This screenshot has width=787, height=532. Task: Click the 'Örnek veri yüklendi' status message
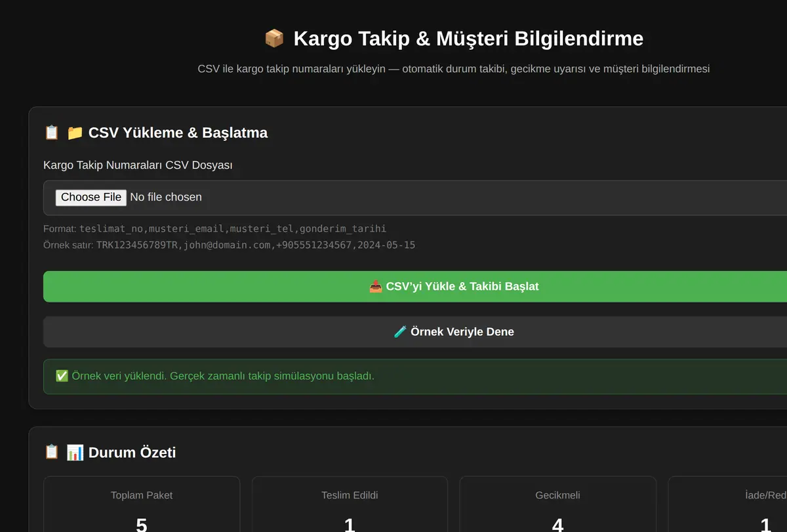point(414,377)
